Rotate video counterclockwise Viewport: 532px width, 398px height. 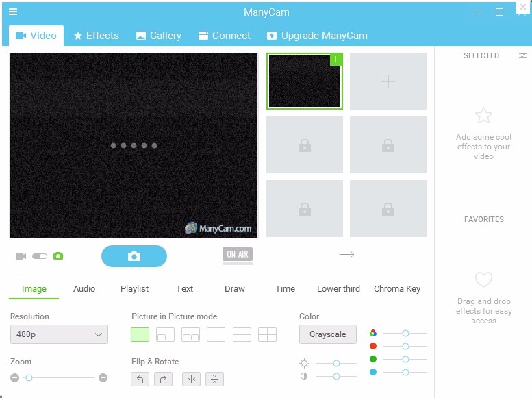[140, 379]
